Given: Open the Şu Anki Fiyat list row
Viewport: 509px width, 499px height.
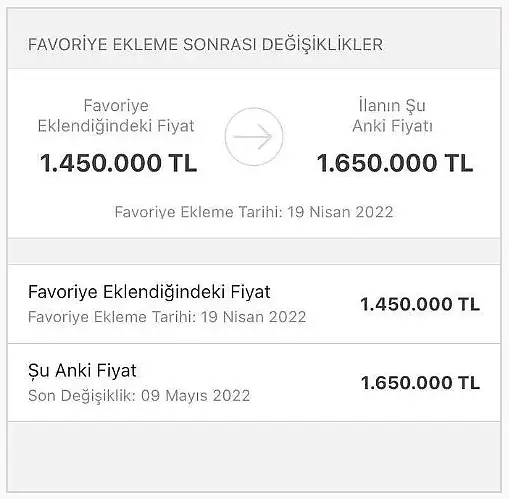Looking at the screenshot, I should point(254,383).
